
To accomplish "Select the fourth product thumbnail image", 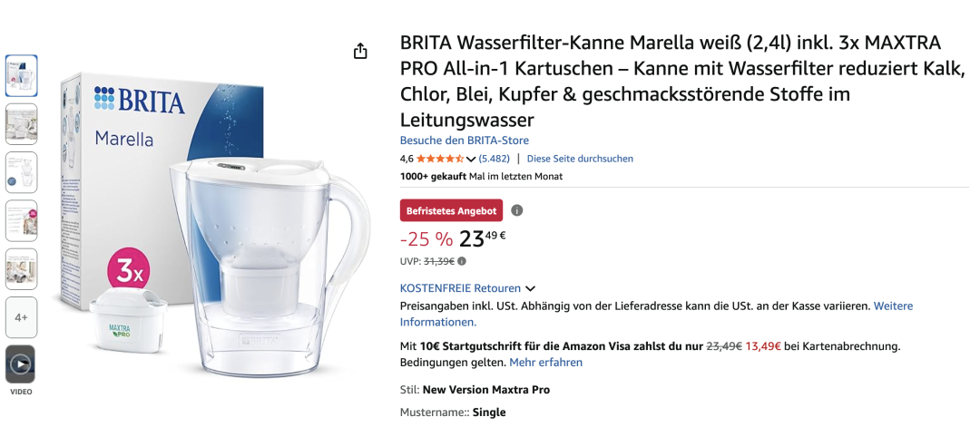I will click(21, 220).
